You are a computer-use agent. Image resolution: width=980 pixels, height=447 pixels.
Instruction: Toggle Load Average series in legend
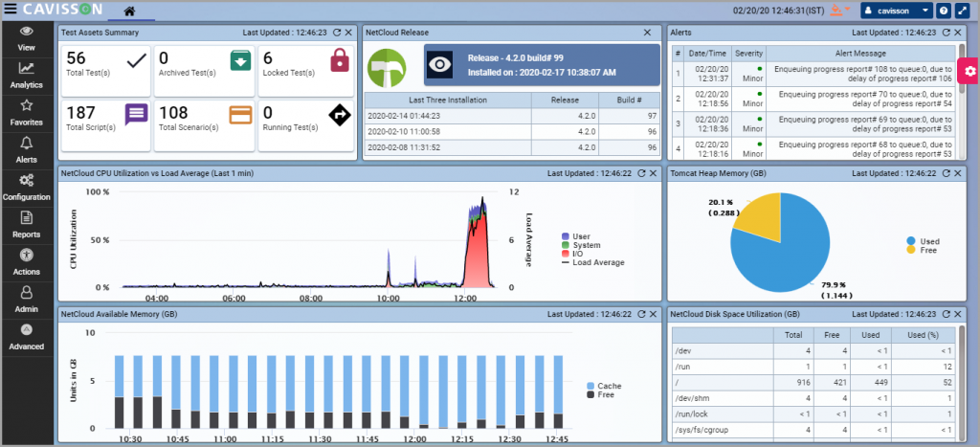[x=593, y=262]
